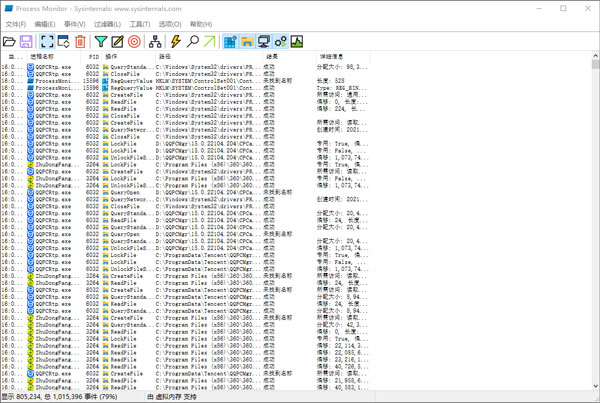This screenshot has height=403, width=600.
Task: Select the row with detail '偏移: 22,114, 3...'
Action: pyautogui.click(x=185, y=346)
